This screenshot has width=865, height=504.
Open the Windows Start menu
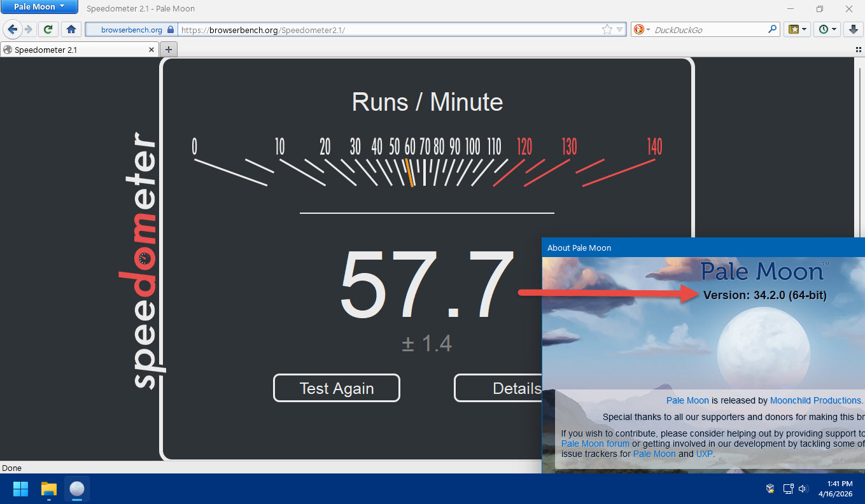(x=21, y=489)
